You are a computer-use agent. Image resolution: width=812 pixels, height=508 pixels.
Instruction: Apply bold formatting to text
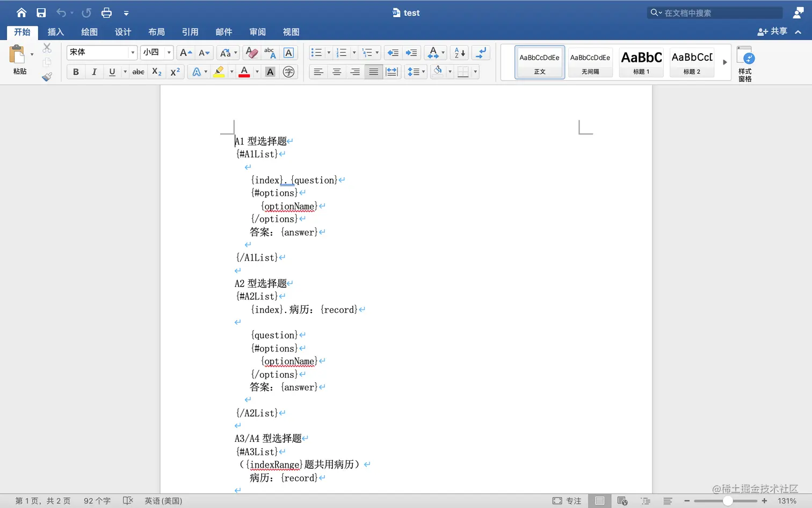click(76, 71)
